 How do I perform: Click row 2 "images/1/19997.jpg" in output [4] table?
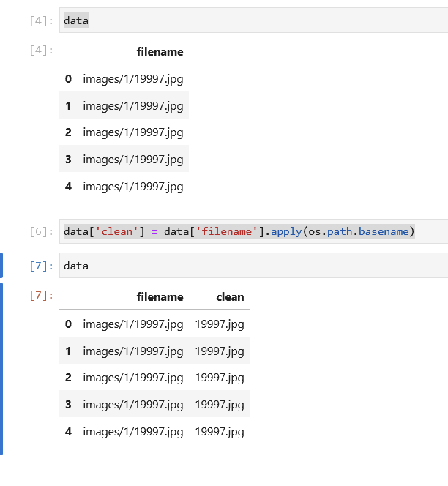pos(133,132)
